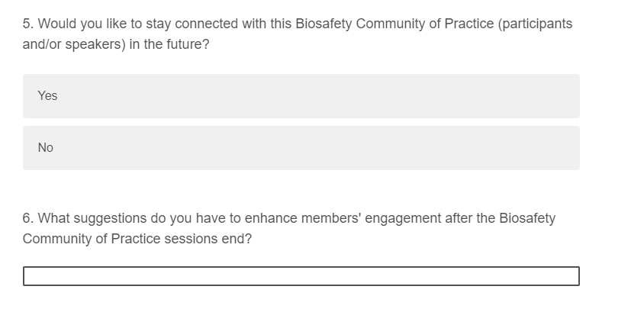This screenshot has width=644, height=312.
Task: Click the "Yes" label text
Action: [47, 96]
